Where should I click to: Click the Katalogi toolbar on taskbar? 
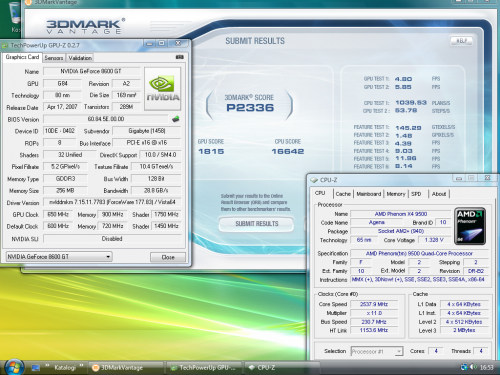pyautogui.click(x=65, y=367)
